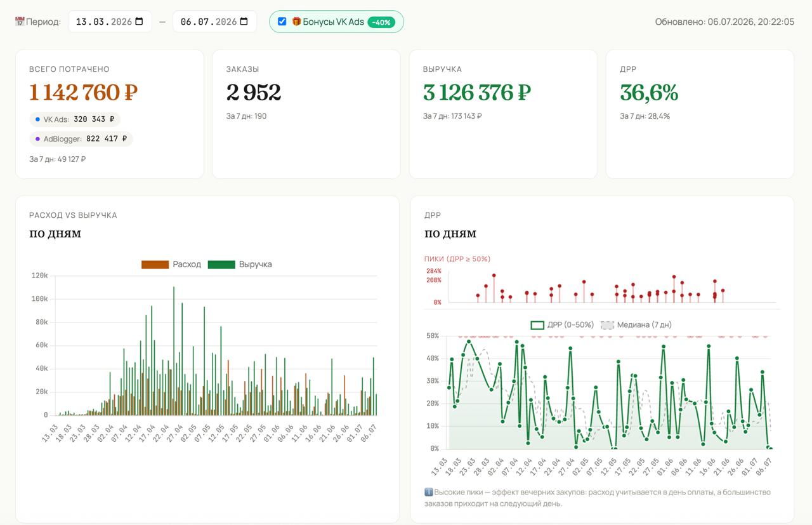Click the Бонусы VK Ads label text
Image resolution: width=812 pixels, height=525 pixels.
334,22
